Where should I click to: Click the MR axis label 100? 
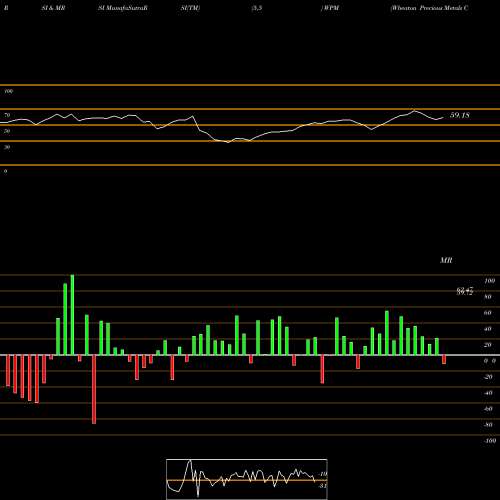(489, 281)
